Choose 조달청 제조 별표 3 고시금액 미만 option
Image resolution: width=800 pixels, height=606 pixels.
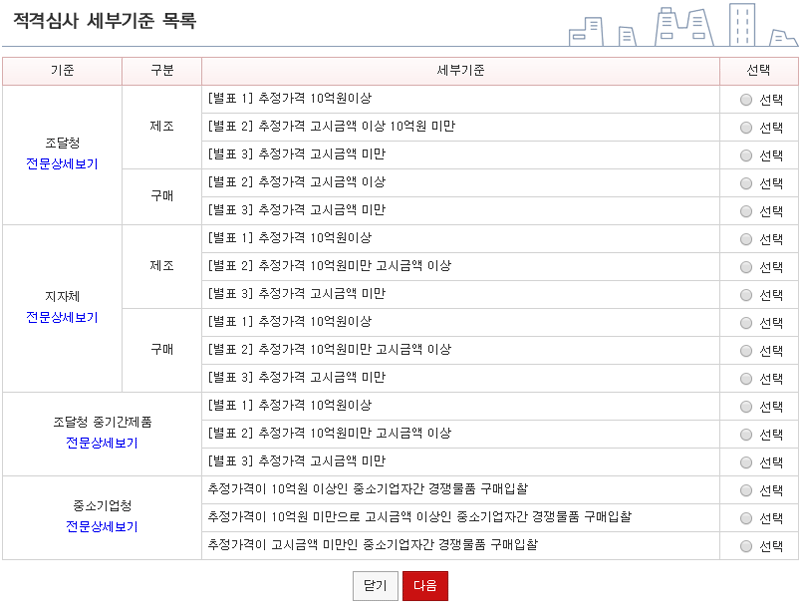pos(746,156)
